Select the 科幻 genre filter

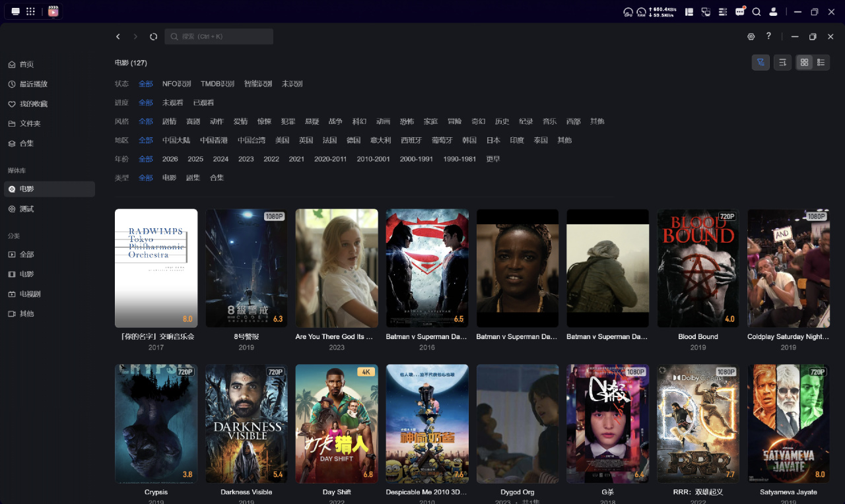(360, 121)
